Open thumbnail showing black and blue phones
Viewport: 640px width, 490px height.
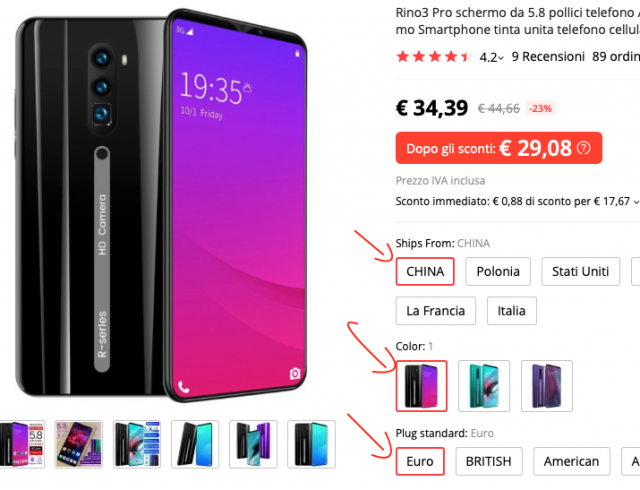(195, 444)
